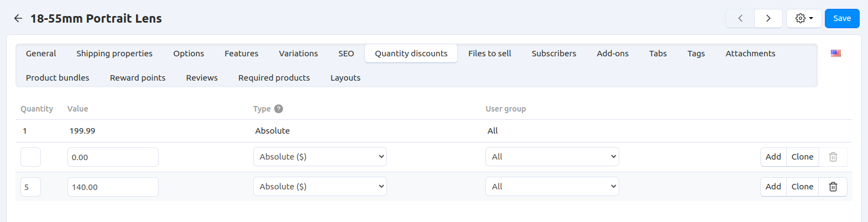Open the Variations tab

(x=299, y=54)
